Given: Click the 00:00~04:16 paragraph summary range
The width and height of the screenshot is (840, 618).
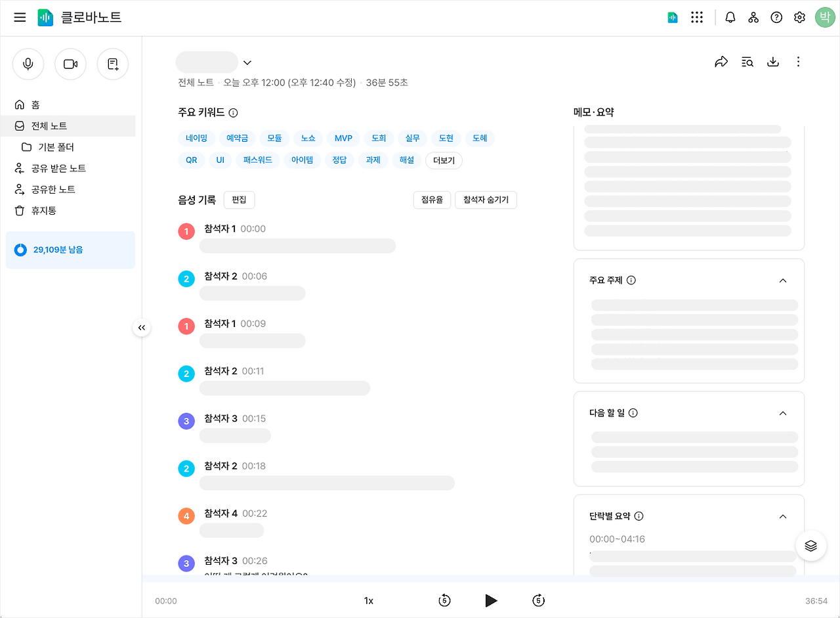Looking at the screenshot, I should pos(617,539).
